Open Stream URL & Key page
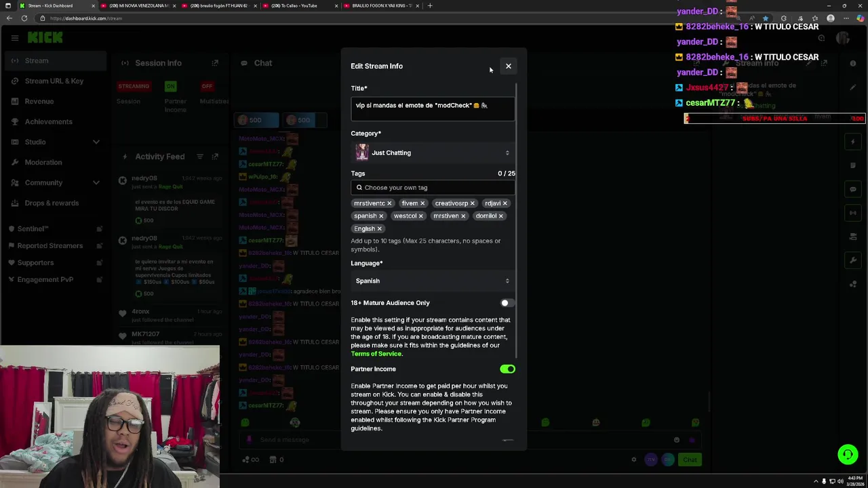Viewport: 868px width, 488px height. tap(54, 81)
